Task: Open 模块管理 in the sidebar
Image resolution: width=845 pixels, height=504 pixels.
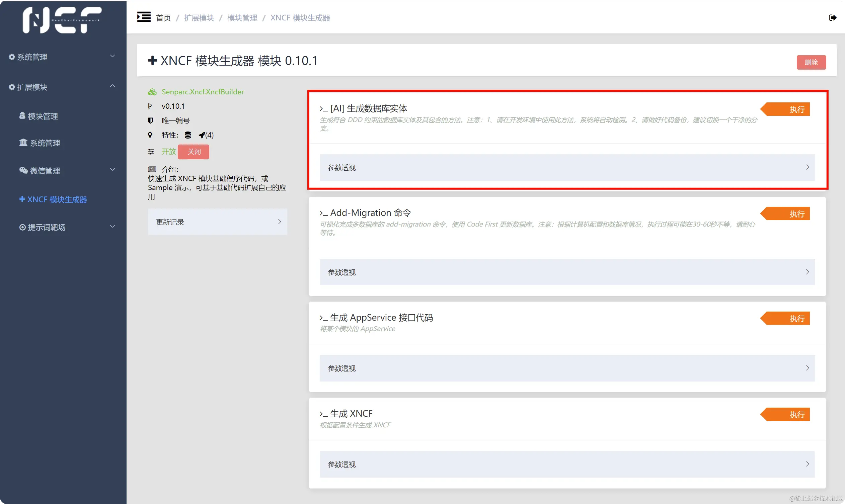Action: [x=43, y=116]
